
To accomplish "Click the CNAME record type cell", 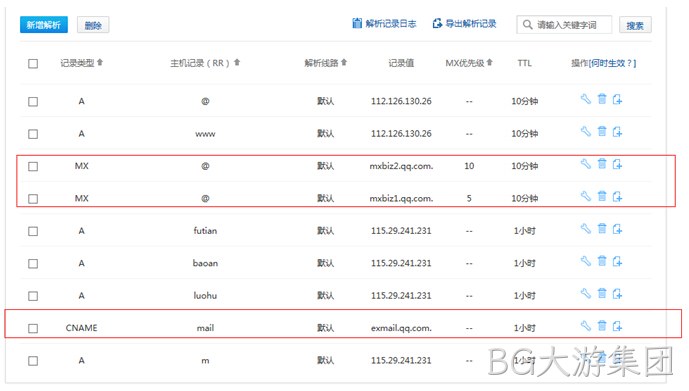I will [x=81, y=328].
